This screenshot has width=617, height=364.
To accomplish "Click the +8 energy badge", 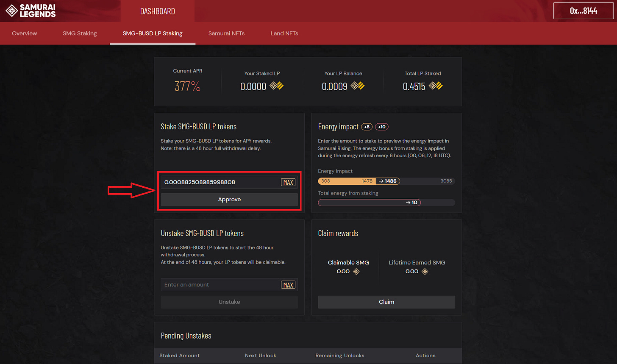I will (367, 127).
